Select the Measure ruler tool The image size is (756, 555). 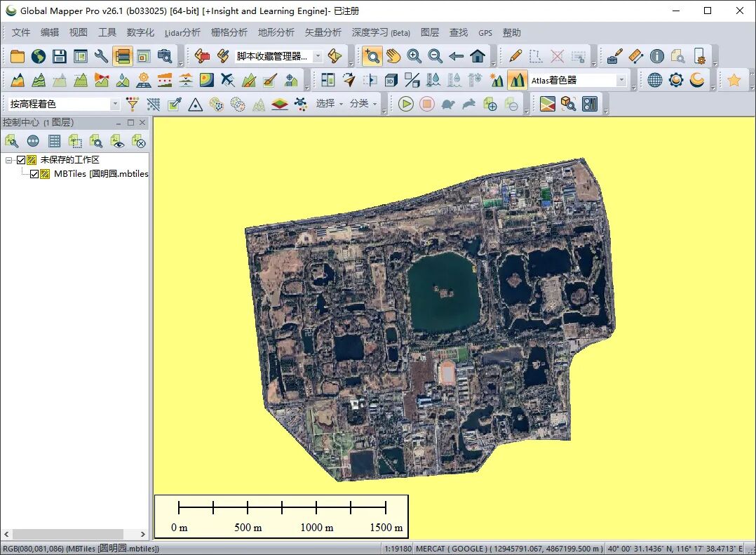(636, 56)
